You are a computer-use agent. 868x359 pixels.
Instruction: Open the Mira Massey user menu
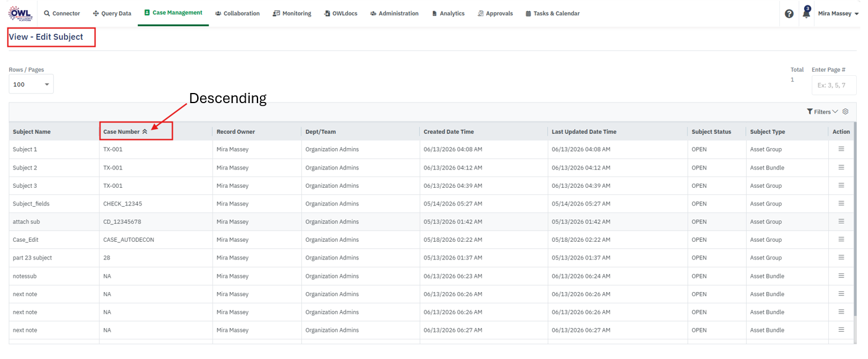point(838,14)
